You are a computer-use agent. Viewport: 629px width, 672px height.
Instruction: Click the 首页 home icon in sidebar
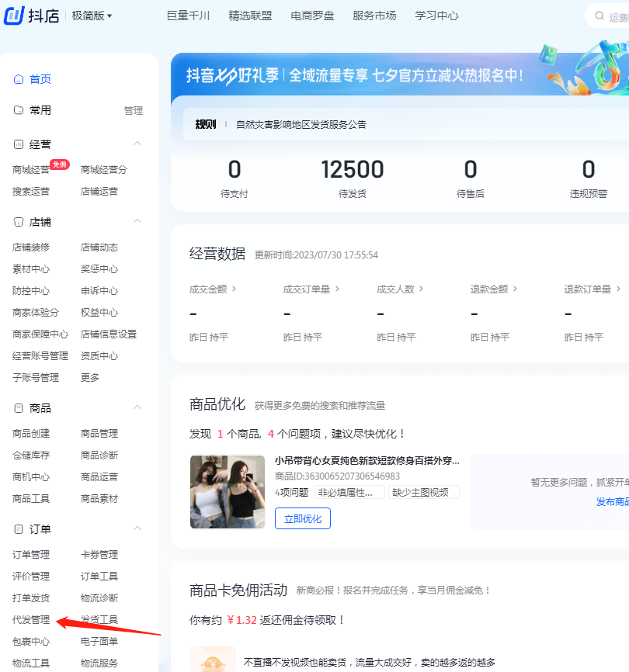[x=19, y=79]
